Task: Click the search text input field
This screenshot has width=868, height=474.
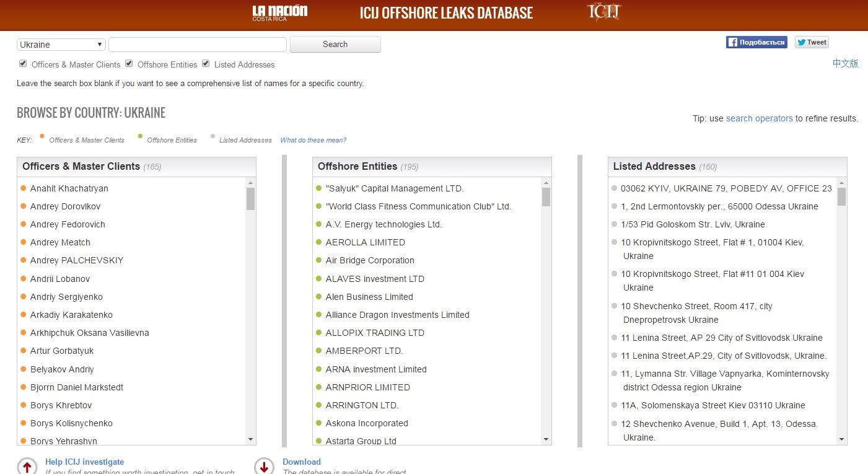Action: pyautogui.click(x=198, y=45)
